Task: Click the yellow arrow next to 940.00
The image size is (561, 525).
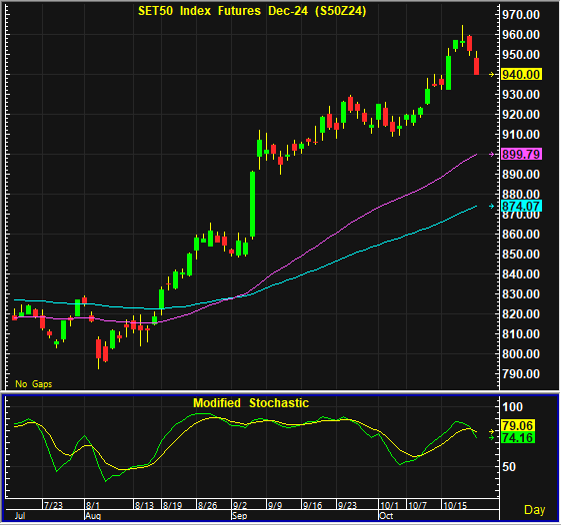Action: [x=492, y=74]
